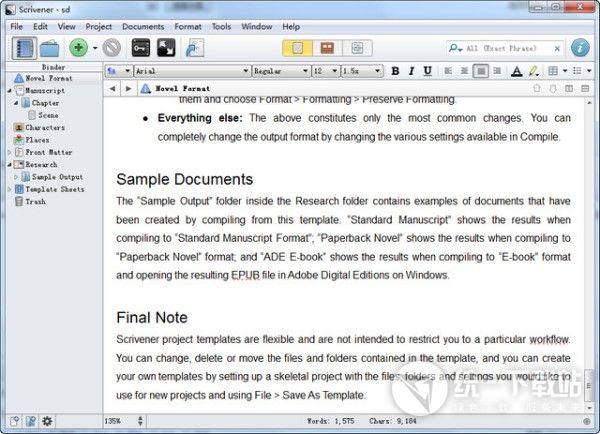Image resolution: width=600 pixels, height=434 pixels.
Task: Click the search magnifier dropdown icon
Action: click(455, 48)
